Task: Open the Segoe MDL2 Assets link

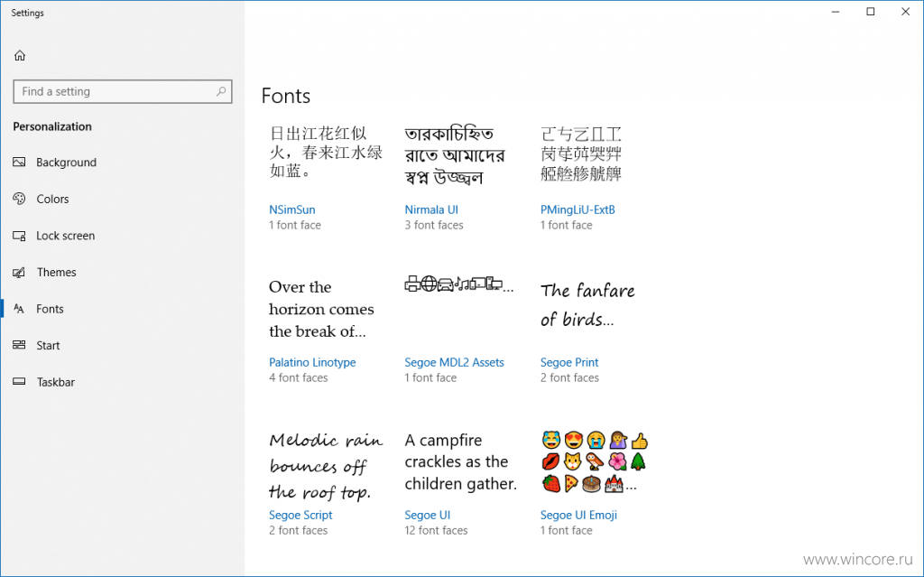Action: coord(455,362)
